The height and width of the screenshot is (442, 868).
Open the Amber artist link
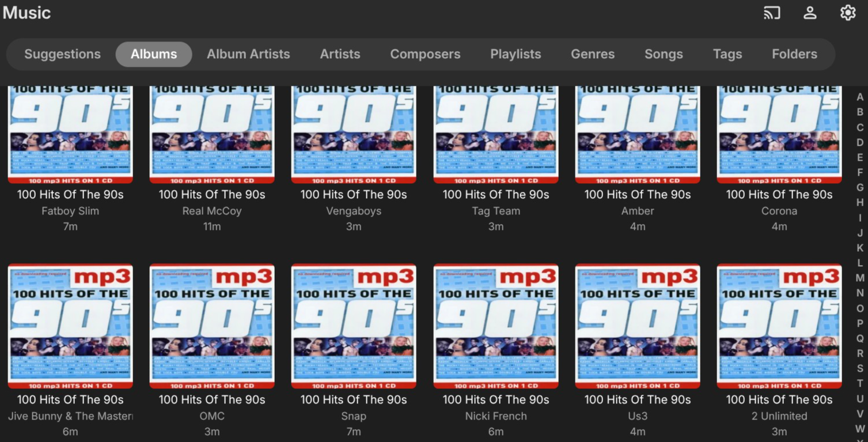[x=638, y=211]
